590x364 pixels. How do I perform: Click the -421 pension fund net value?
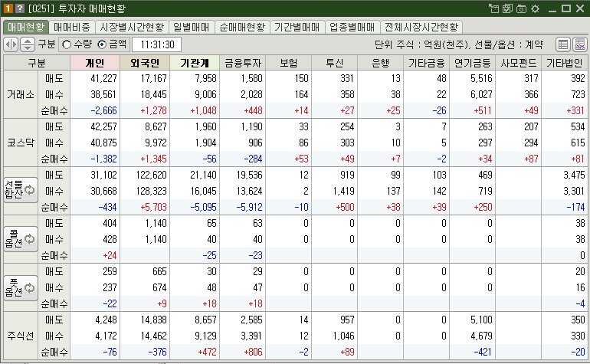click(483, 352)
